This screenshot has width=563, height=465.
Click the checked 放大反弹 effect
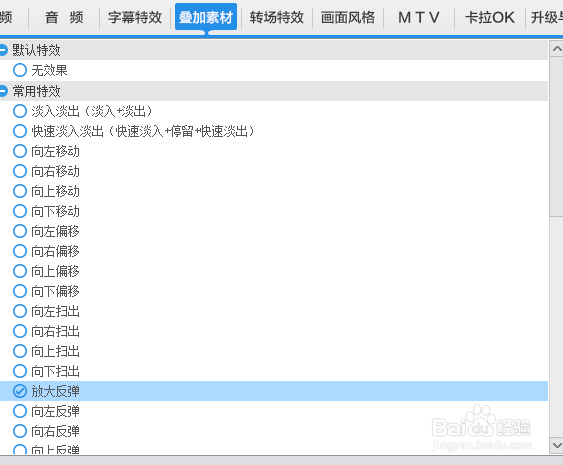coord(20,391)
